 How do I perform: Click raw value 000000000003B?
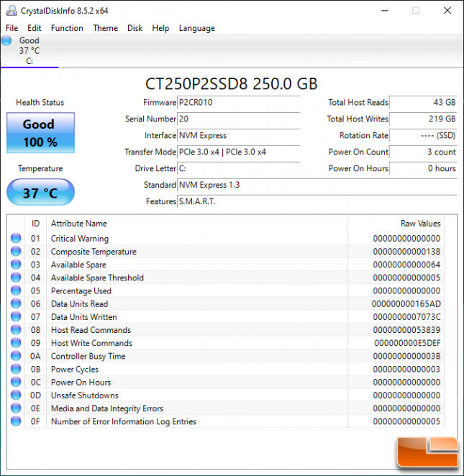406,356
